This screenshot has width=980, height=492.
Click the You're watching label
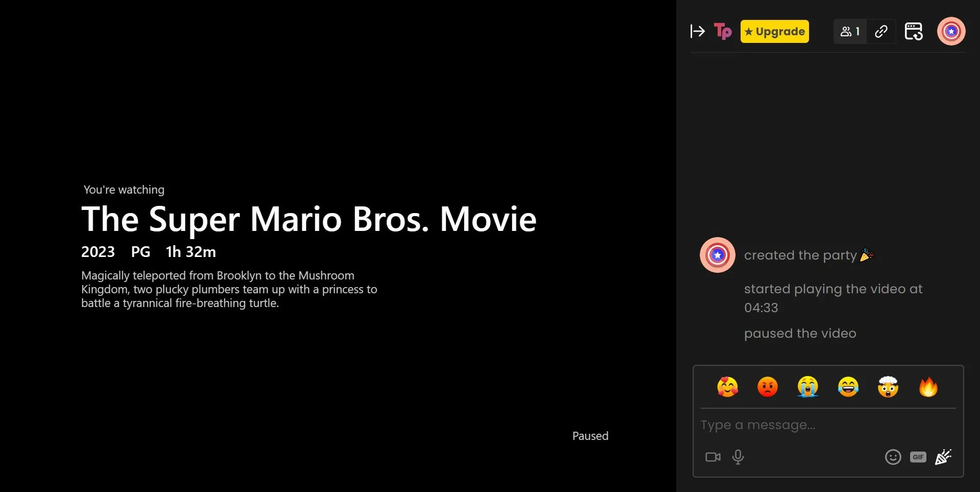click(x=124, y=190)
